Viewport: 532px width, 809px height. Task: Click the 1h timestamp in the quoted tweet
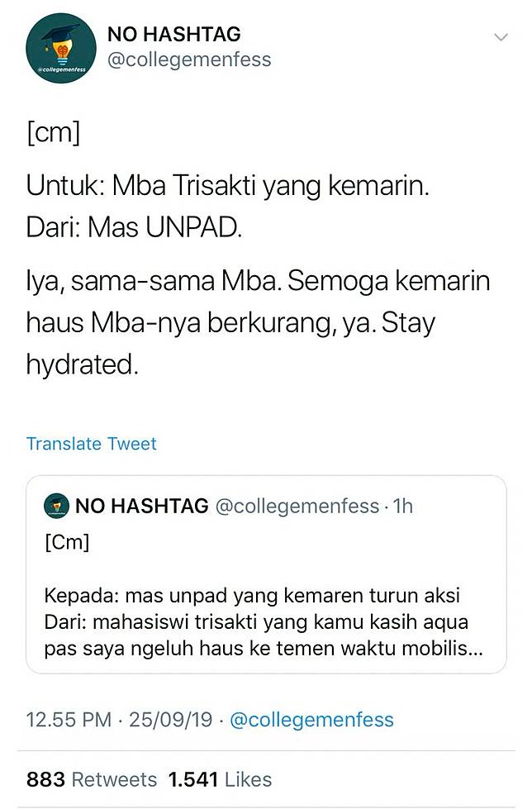[402, 507]
